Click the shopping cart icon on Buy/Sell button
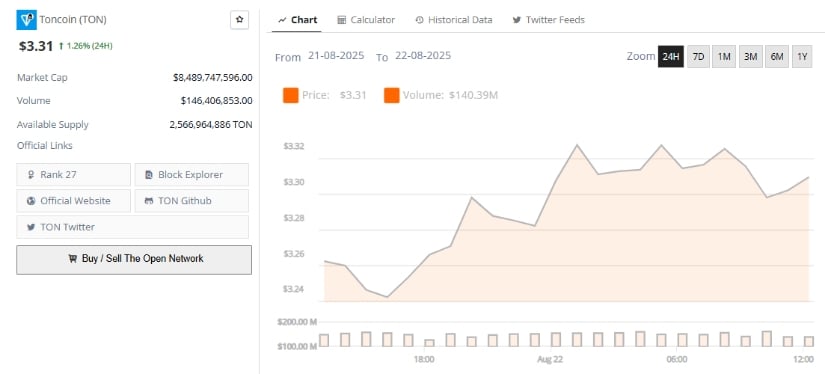Viewport: 825px width, 374px height. point(73,259)
